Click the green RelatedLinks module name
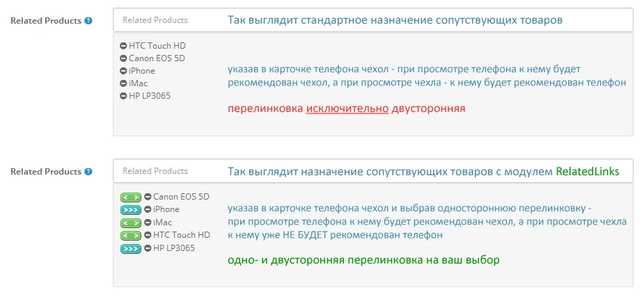Screen dimensions: 644x299 click(x=588, y=172)
